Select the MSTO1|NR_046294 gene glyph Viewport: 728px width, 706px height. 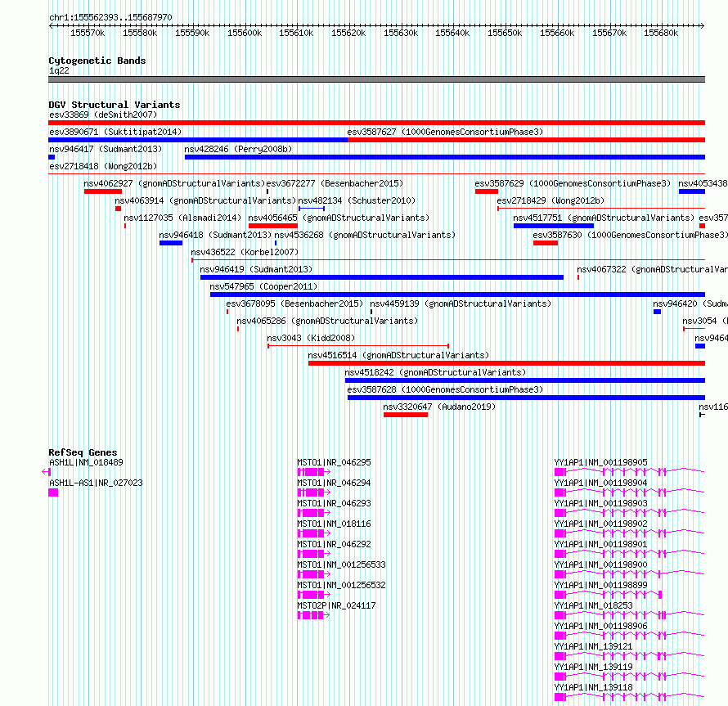[x=314, y=492]
